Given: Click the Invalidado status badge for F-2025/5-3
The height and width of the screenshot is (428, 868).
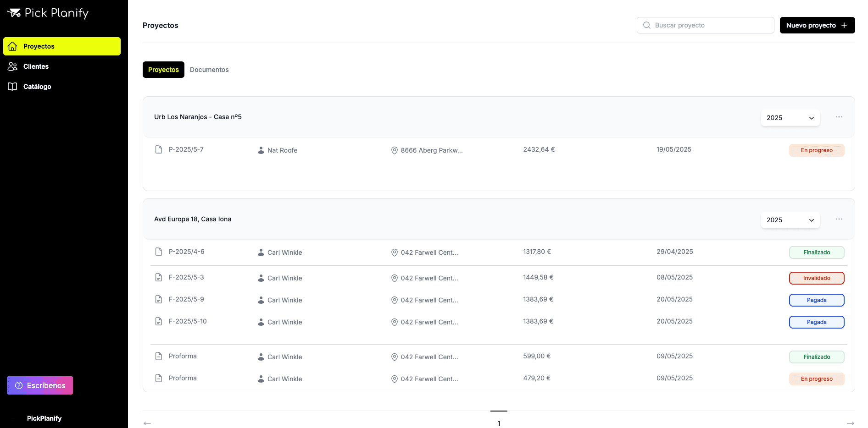Looking at the screenshot, I should pyautogui.click(x=816, y=278).
